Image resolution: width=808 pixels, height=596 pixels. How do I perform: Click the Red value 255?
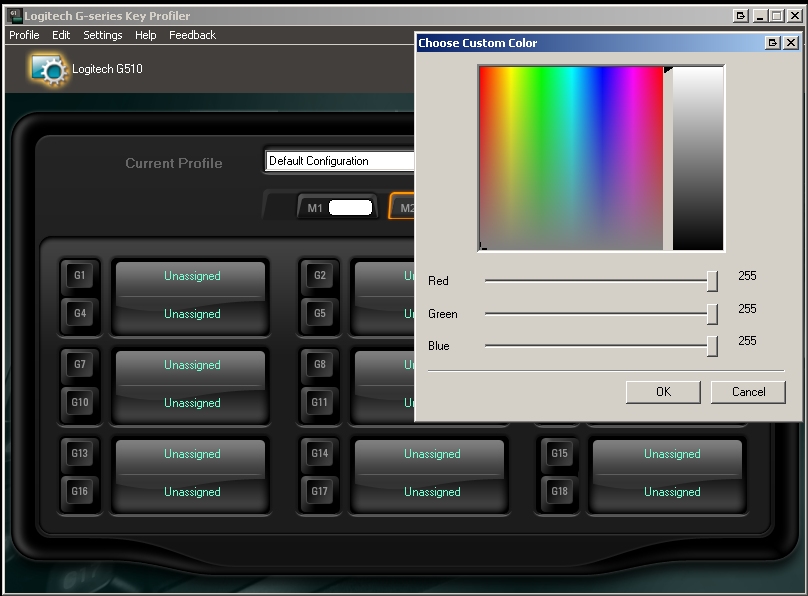[x=747, y=276]
